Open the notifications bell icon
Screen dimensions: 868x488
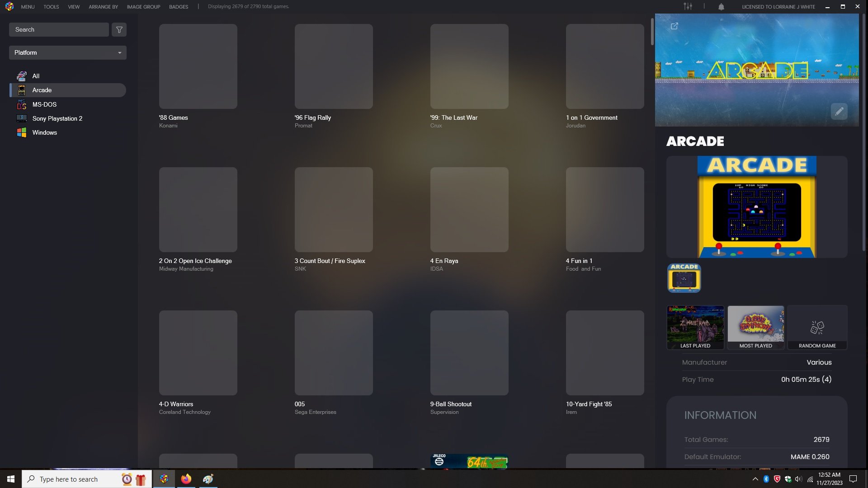tap(721, 7)
